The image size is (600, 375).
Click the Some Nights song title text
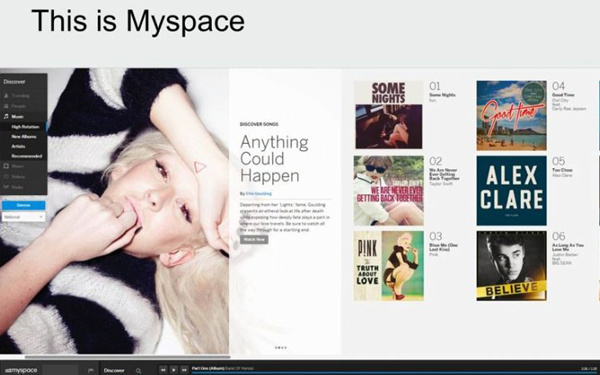(442, 95)
